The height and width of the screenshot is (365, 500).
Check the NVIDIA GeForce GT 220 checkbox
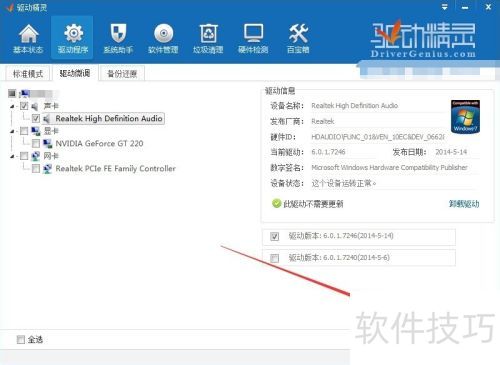pyautogui.click(x=36, y=144)
